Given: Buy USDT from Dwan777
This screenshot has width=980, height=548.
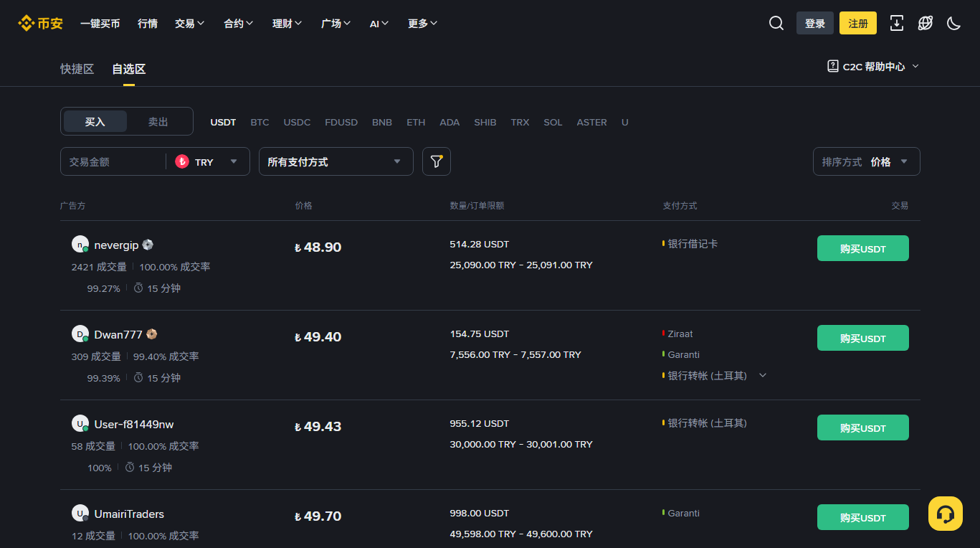Looking at the screenshot, I should 863,338.
